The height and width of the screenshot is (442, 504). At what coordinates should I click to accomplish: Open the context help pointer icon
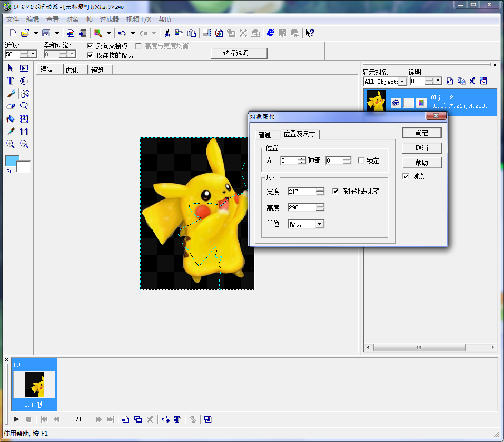point(310,33)
